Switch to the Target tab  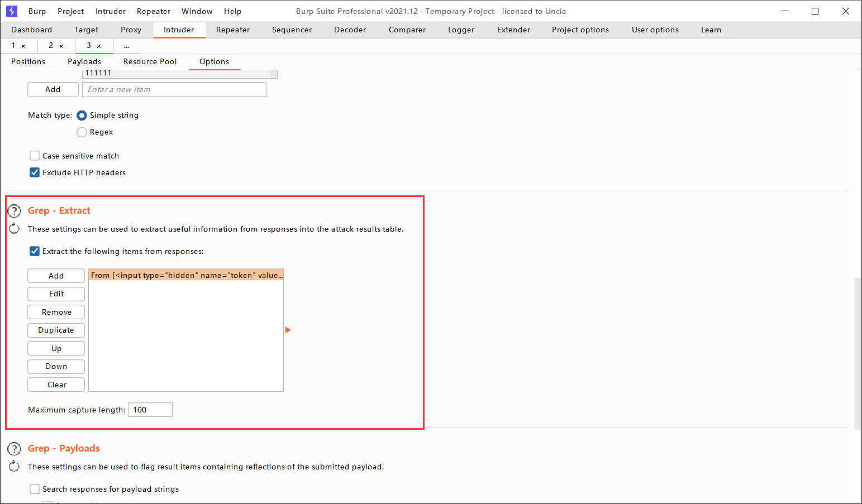pos(86,30)
